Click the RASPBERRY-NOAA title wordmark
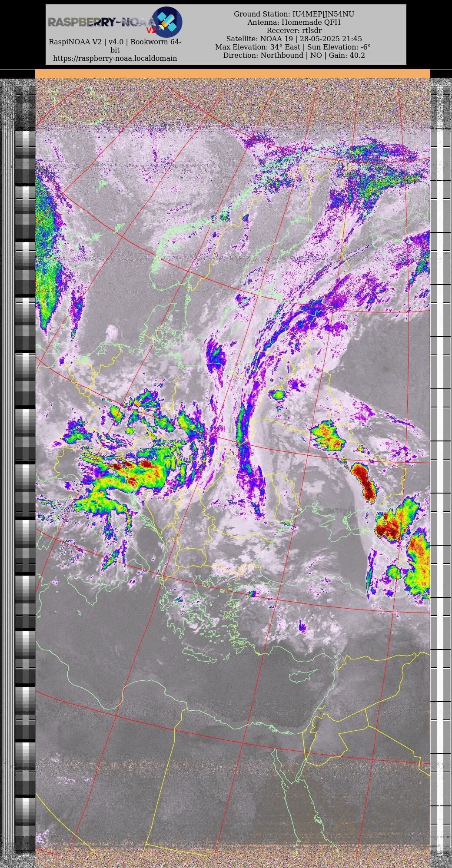The image size is (452, 868). [x=101, y=23]
